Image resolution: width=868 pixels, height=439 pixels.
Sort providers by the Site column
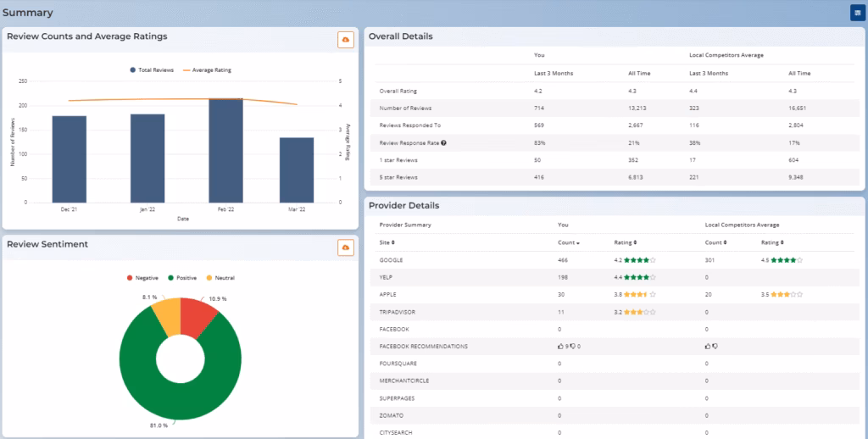392,242
